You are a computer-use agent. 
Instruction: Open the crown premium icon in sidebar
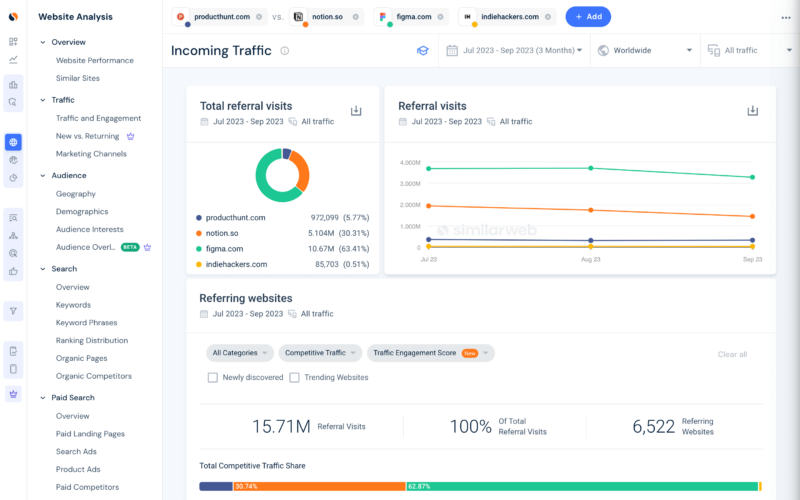pyautogui.click(x=13, y=394)
